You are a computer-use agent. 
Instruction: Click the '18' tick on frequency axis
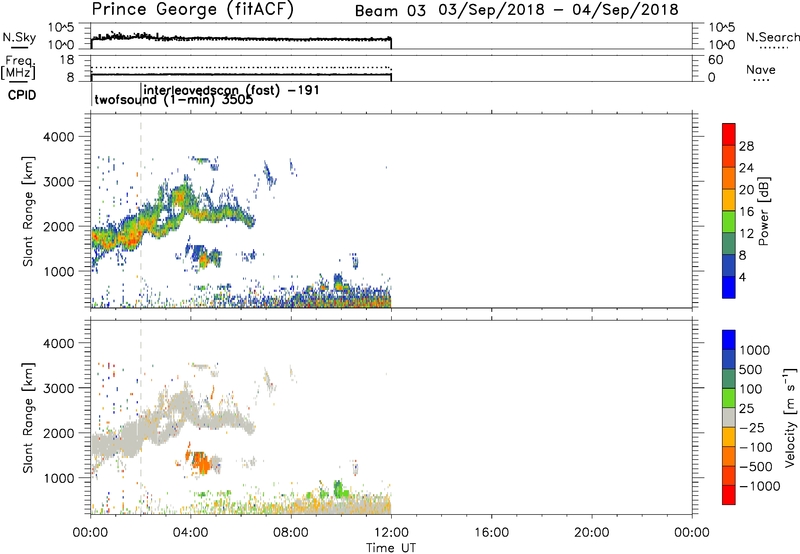tap(67, 60)
